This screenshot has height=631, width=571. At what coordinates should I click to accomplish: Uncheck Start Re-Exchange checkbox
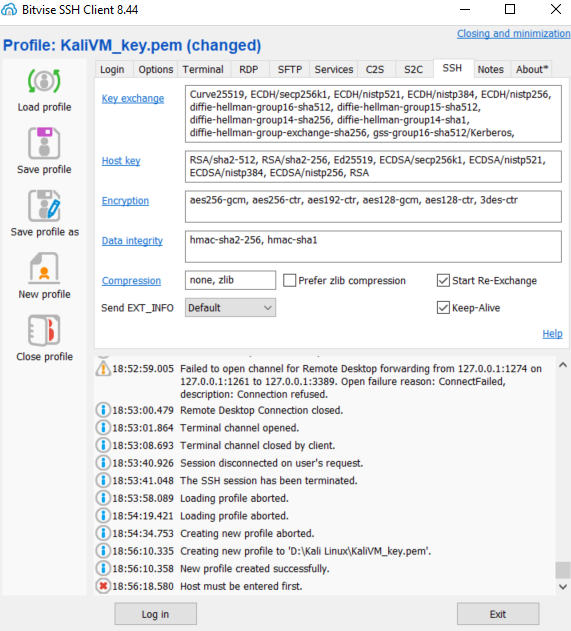pyautogui.click(x=443, y=280)
